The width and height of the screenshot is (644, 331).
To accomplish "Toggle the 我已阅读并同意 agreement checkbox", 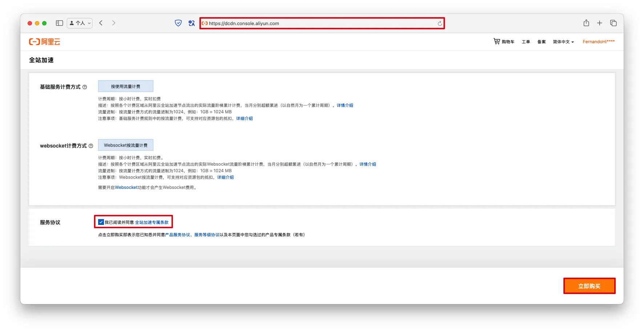I will [101, 222].
